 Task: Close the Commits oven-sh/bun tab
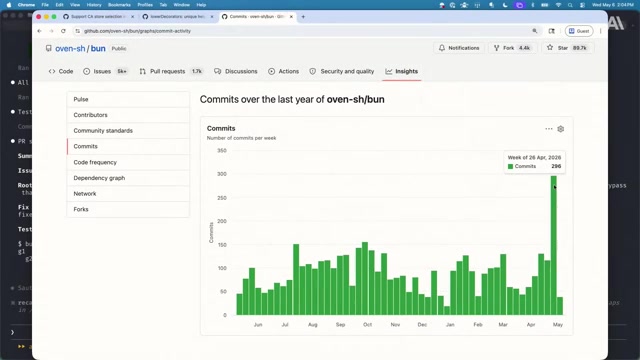click(x=291, y=17)
